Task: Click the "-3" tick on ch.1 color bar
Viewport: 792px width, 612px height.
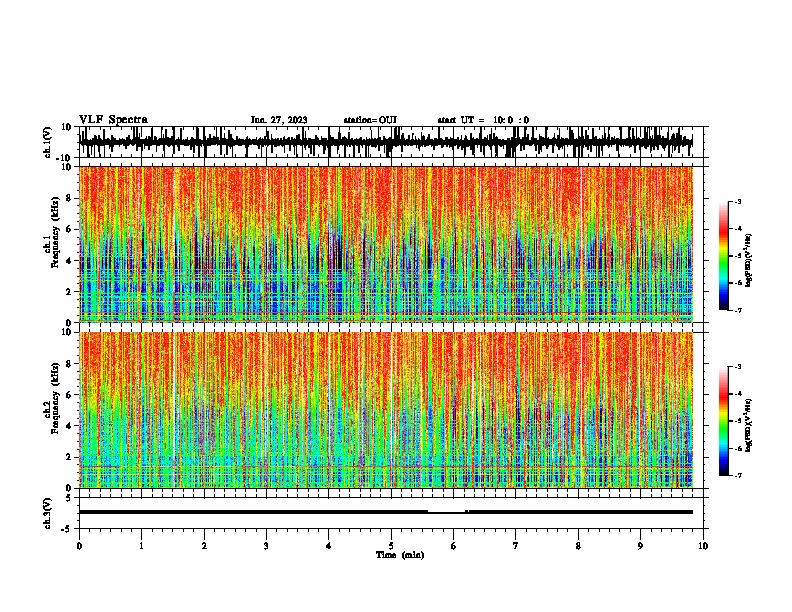Action: coord(738,202)
